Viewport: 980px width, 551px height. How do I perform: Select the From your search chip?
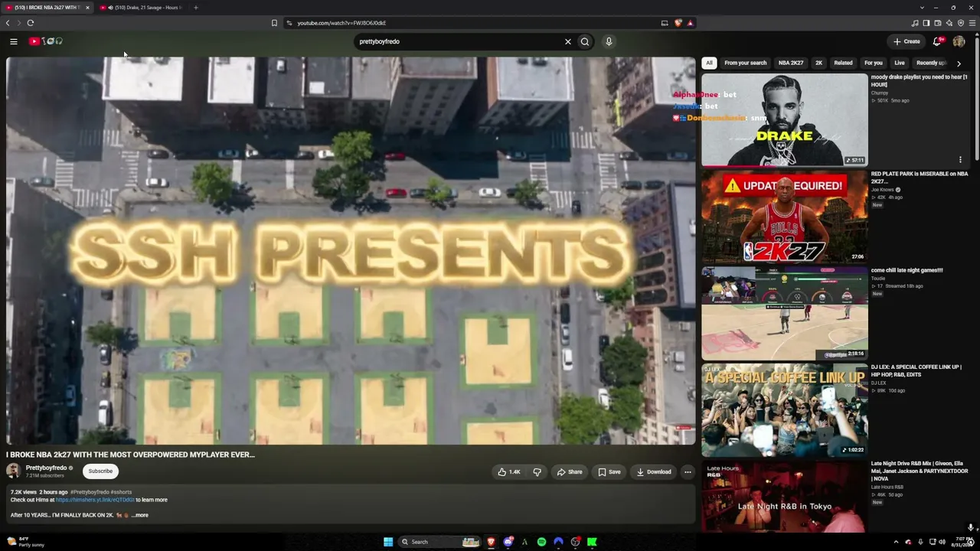click(x=745, y=63)
